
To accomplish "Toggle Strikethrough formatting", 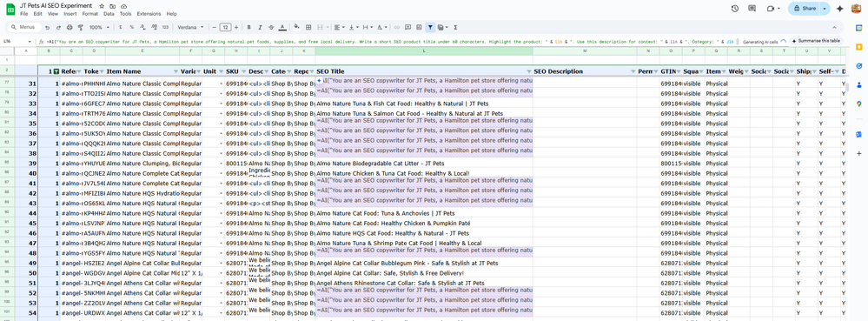I will click(271, 27).
